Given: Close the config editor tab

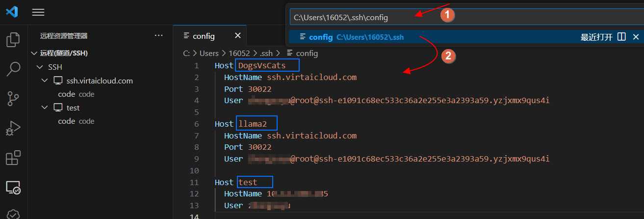Looking at the screenshot, I should click(x=238, y=36).
